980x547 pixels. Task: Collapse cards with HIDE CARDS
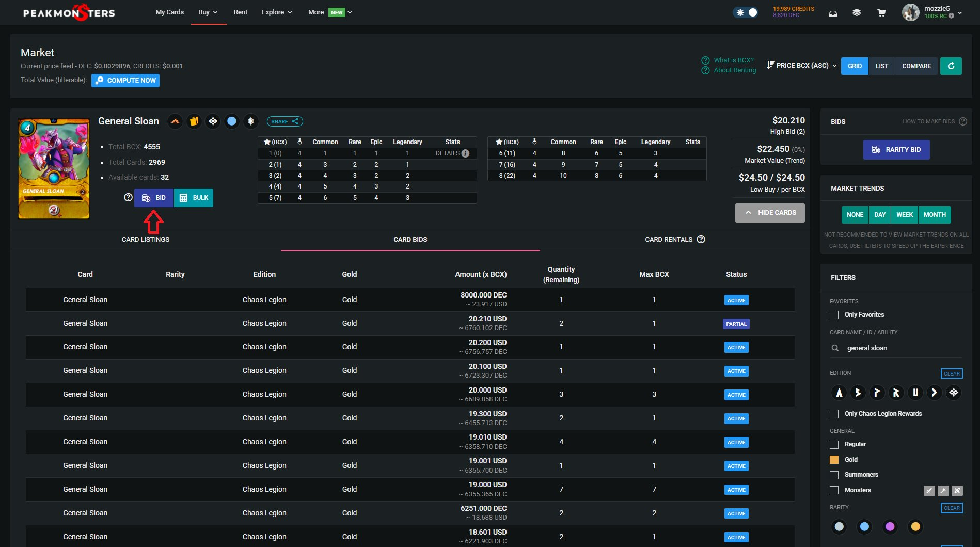(770, 213)
